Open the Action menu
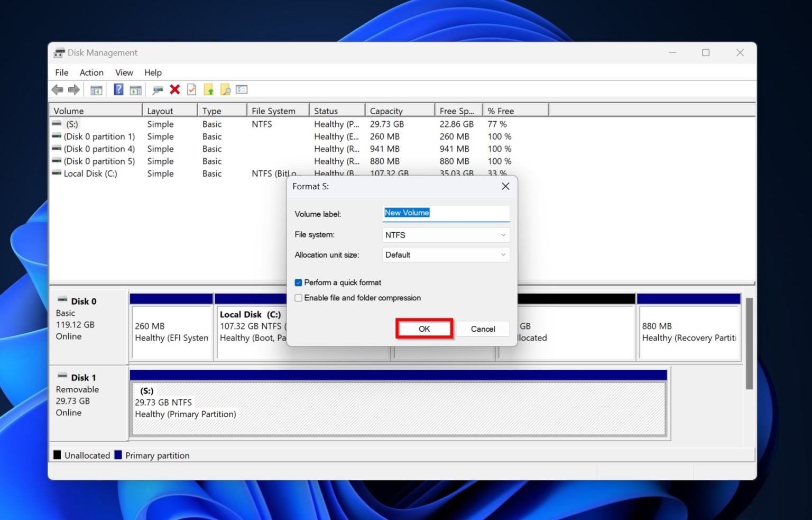 pyautogui.click(x=91, y=72)
